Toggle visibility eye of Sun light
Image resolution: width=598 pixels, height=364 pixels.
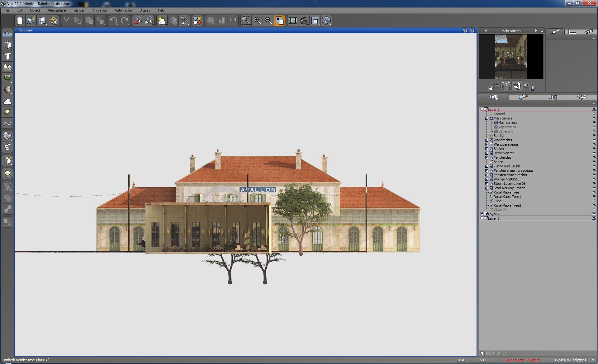pyautogui.click(x=594, y=136)
